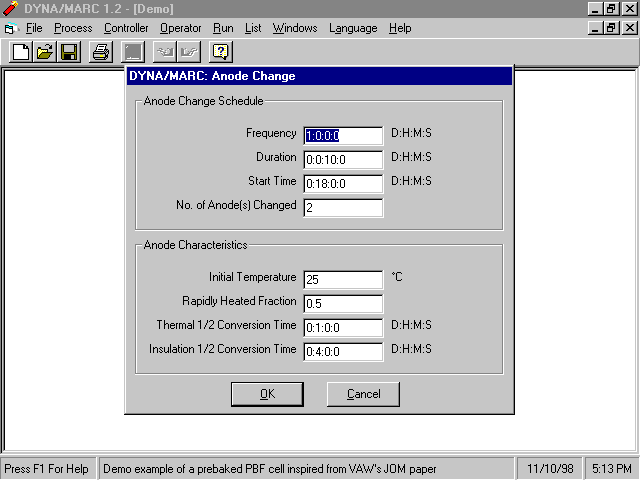Image resolution: width=640 pixels, height=480 pixels.
Task: Open the Windows menu
Action: [x=295, y=28]
